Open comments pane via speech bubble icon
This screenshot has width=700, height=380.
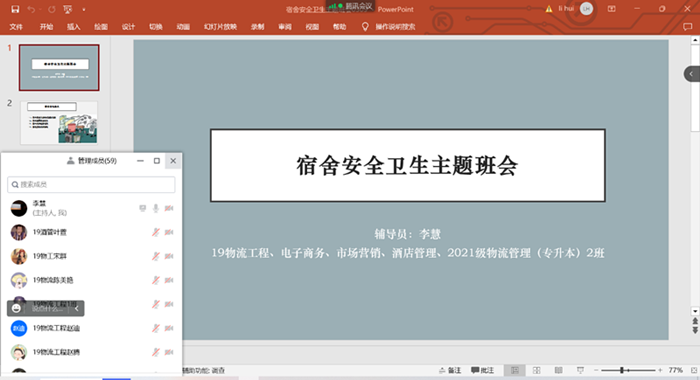click(688, 27)
